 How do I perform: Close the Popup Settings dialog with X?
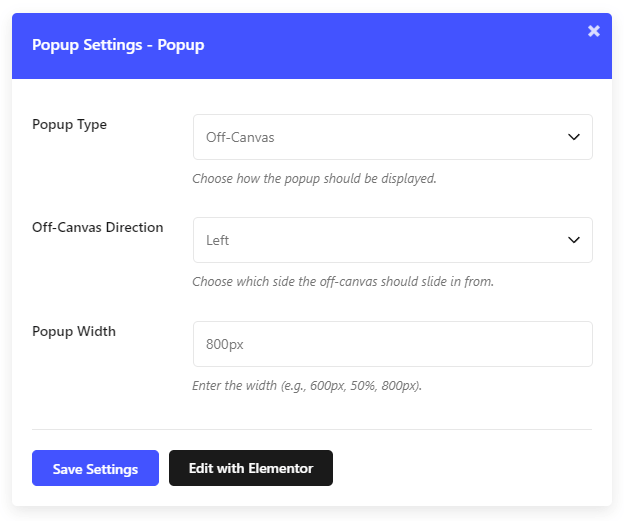593,31
